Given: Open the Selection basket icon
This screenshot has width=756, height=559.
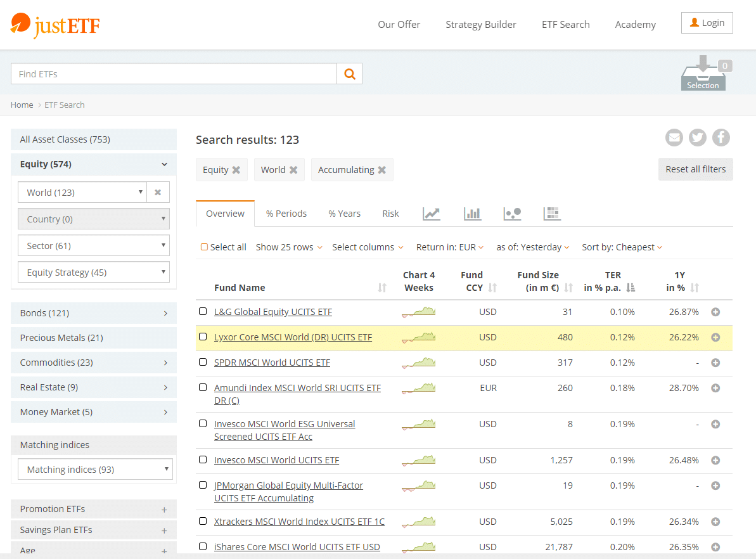Looking at the screenshot, I should pyautogui.click(x=704, y=74).
